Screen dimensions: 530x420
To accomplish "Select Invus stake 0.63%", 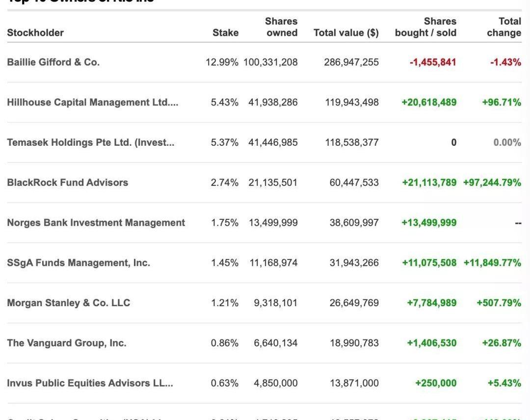I will (225, 383).
